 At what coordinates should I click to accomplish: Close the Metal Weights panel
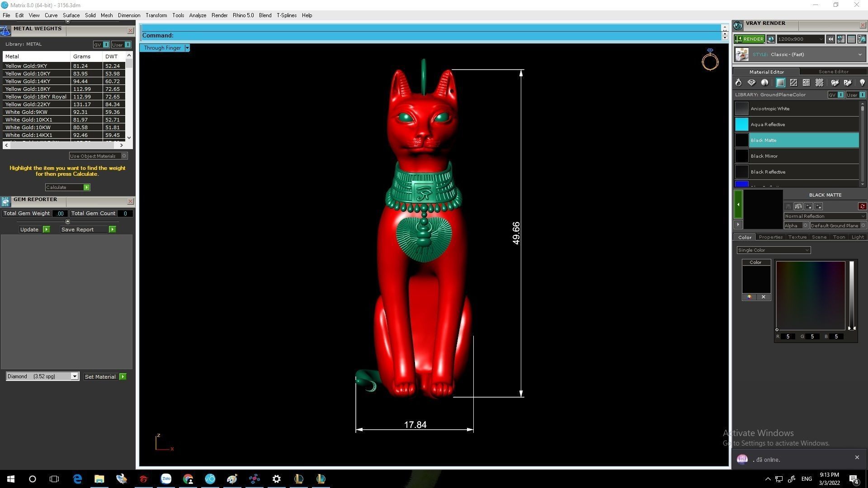[130, 31]
